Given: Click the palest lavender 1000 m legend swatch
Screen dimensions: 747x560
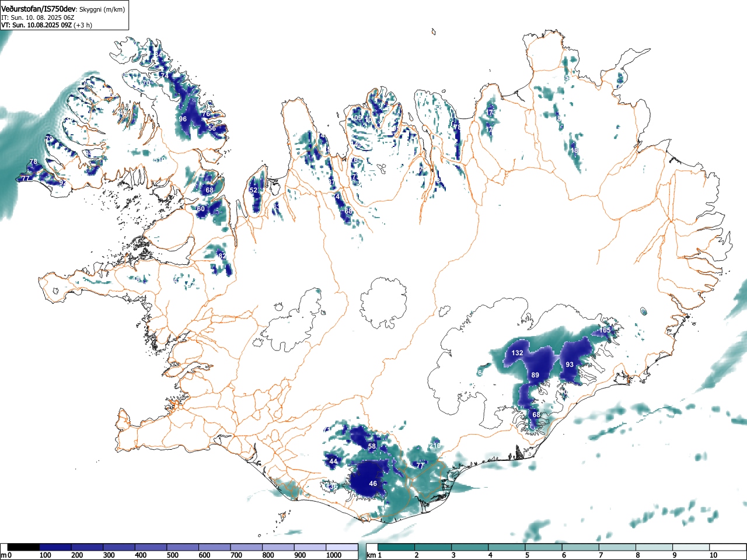Looking at the screenshot, I should click(x=342, y=547).
